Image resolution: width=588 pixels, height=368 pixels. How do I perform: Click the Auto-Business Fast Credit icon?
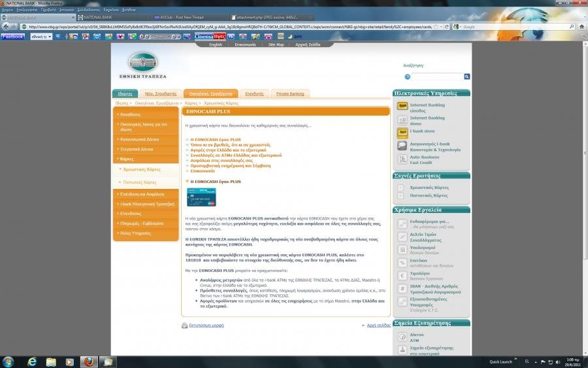[402, 159]
